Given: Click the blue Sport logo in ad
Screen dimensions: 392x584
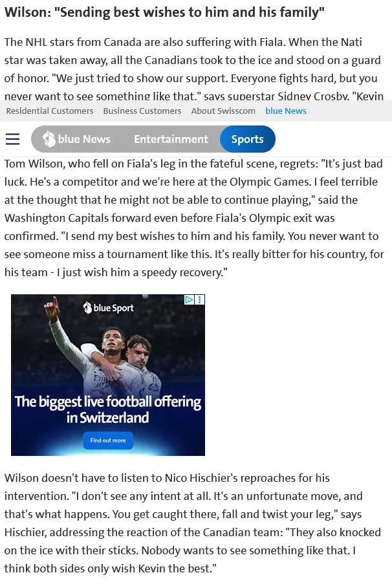Looking at the screenshot, I should click(108, 308).
